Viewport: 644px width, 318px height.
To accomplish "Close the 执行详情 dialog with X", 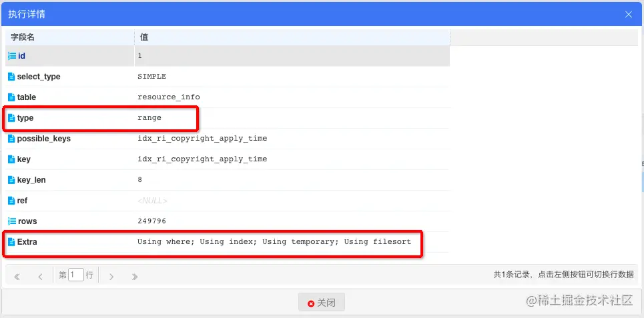I will point(629,15).
